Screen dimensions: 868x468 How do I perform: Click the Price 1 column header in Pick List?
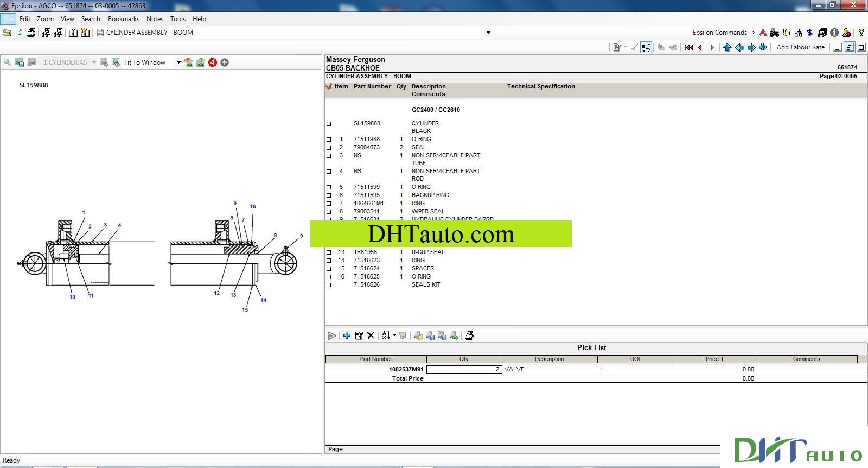tap(714, 359)
